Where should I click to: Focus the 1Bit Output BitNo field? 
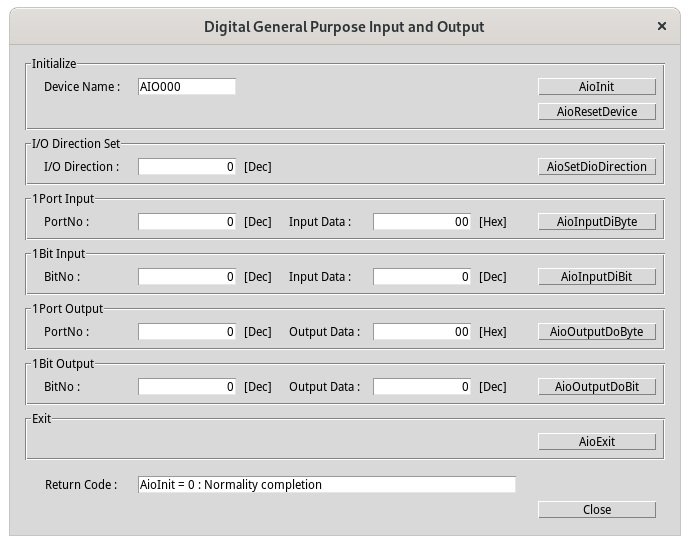point(187,387)
